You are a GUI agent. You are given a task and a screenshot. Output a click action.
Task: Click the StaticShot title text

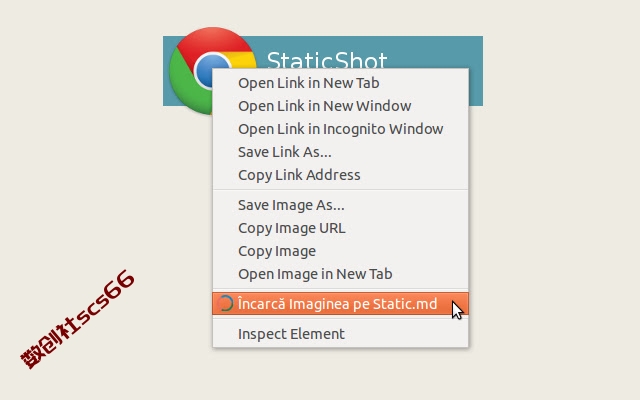[x=327, y=60]
